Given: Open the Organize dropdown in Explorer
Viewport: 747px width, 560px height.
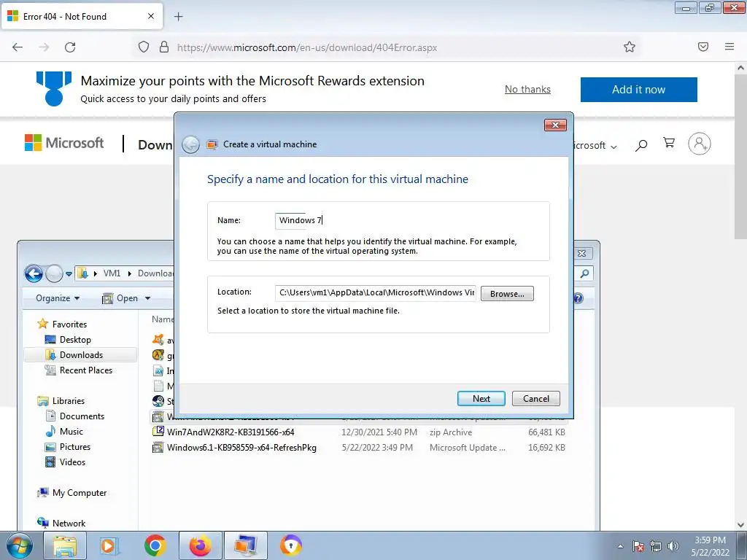Looking at the screenshot, I should (58, 298).
